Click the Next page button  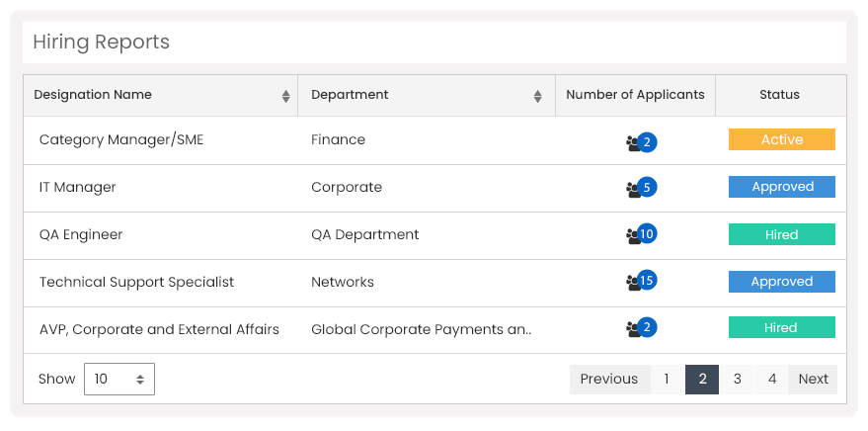pyautogui.click(x=813, y=379)
